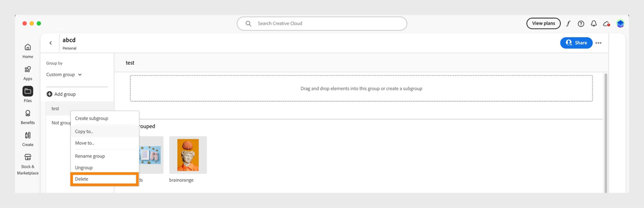Viewport: 644px width, 208px height.
Task: Select the test group in the list
Action: click(x=80, y=109)
